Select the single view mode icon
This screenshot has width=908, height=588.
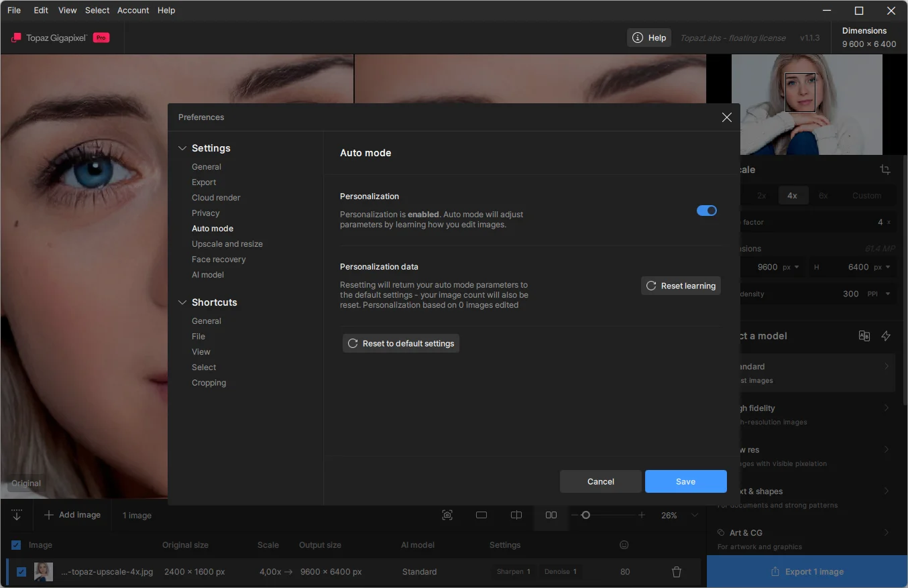[x=481, y=515]
